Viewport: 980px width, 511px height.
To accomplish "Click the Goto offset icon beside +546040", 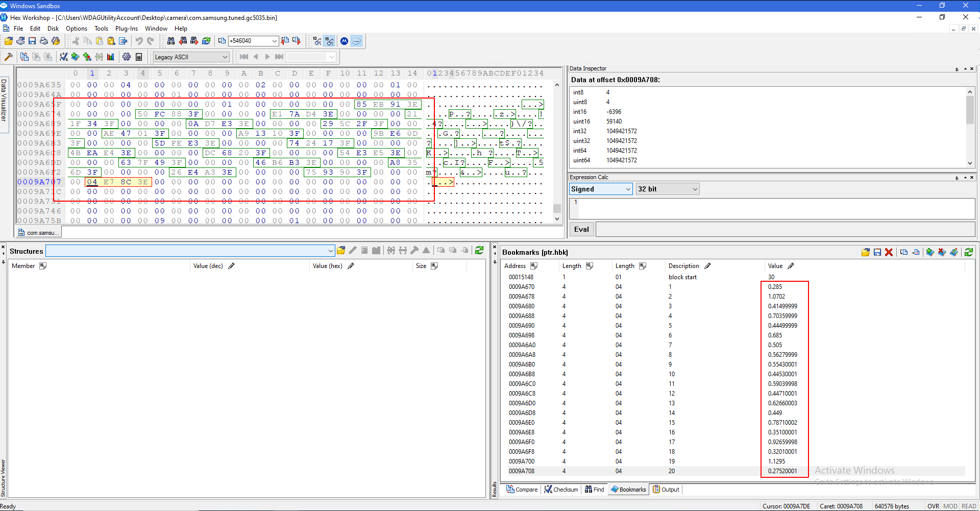I will [222, 41].
